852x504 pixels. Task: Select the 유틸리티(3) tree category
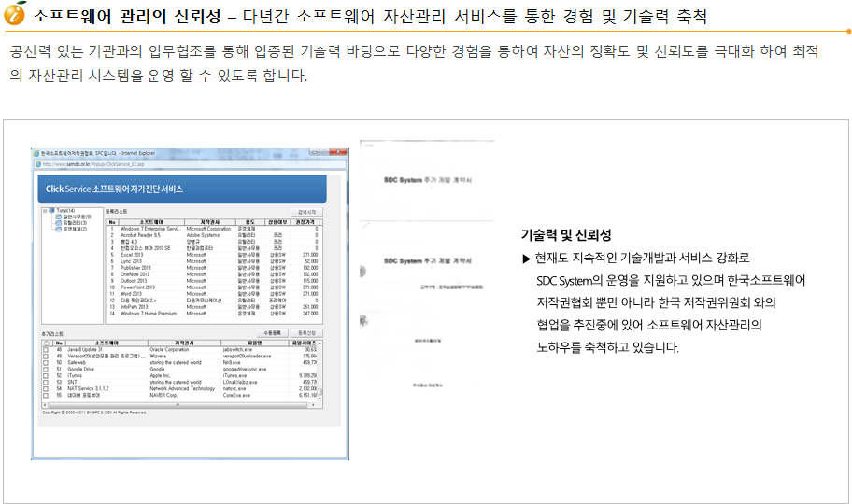coord(75,223)
